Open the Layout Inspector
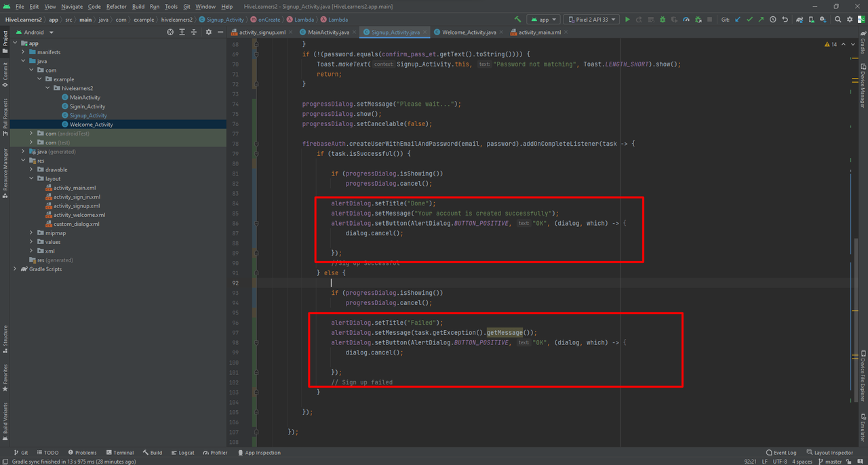The height and width of the screenshot is (465, 868). (829, 453)
